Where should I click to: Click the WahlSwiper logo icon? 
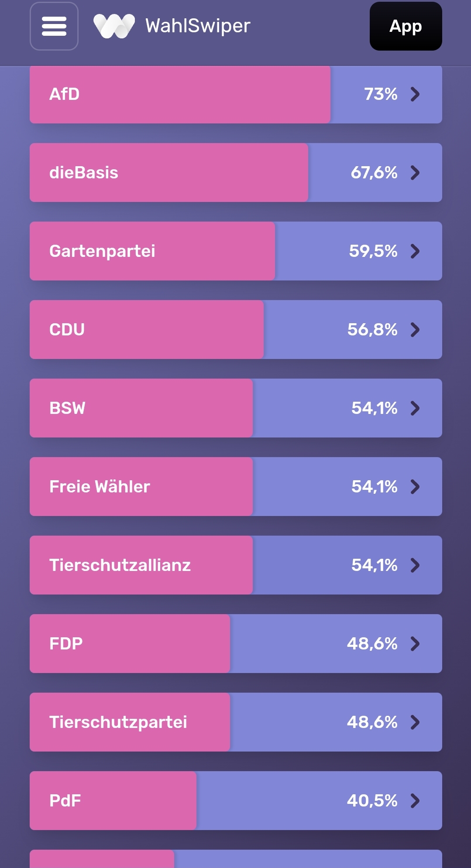click(114, 26)
